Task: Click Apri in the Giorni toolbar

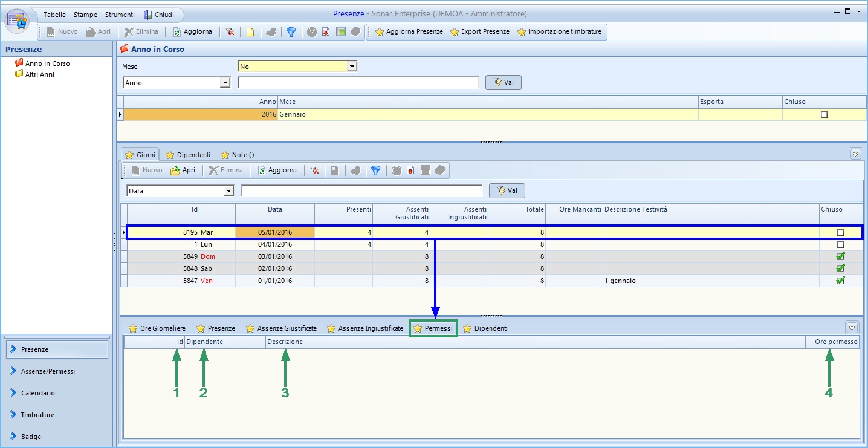Action: pos(183,170)
